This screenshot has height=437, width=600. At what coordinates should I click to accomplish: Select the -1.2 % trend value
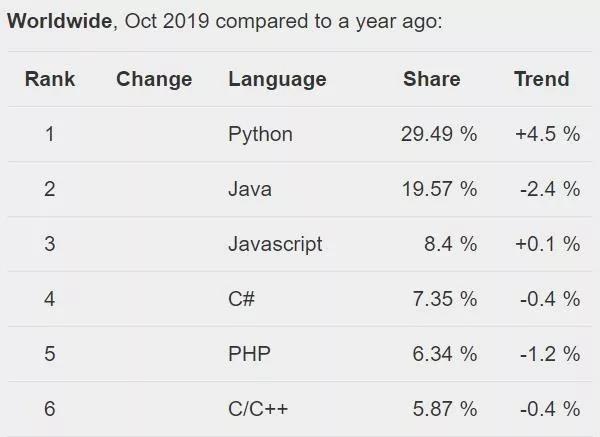[x=550, y=354]
